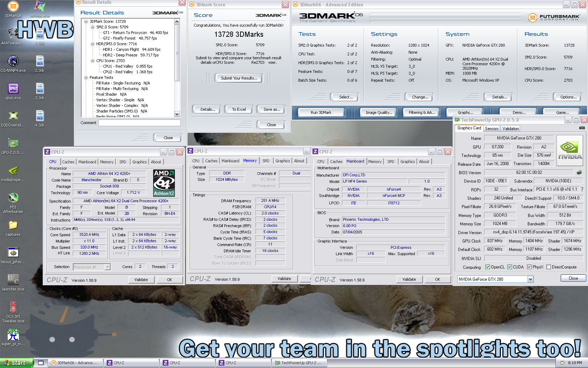Click Run 3DMark button
Screen dimensions: 588x368
click(x=321, y=113)
